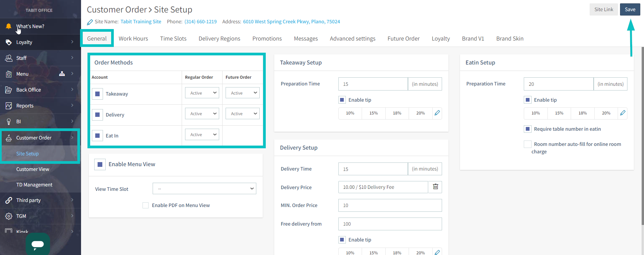
Task: Click the Menu hierarchy tree icon
Action: point(62,74)
